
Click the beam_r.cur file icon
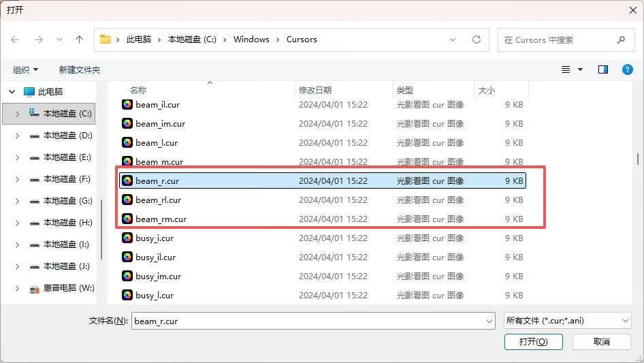tap(127, 180)
